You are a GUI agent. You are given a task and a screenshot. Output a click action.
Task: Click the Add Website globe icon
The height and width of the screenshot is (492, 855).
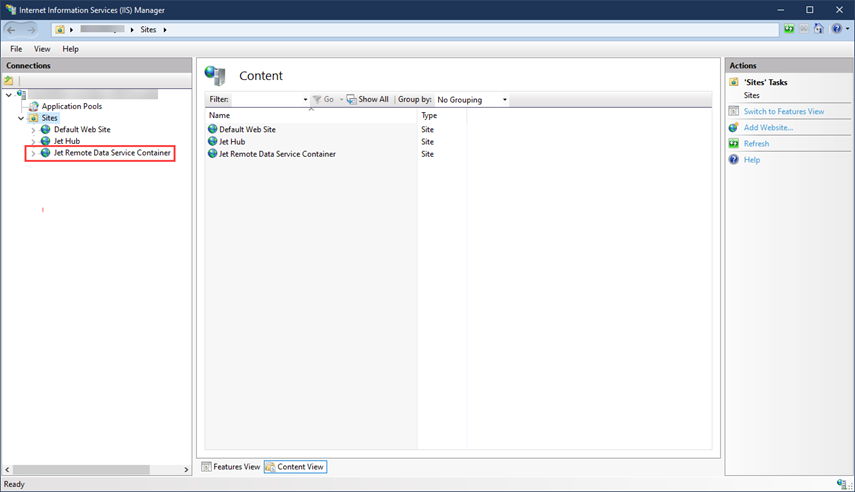tap(733, 127)
